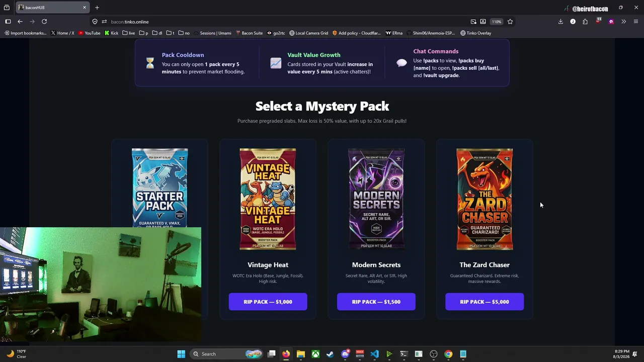Open the YouTube bookmark
The width and height of the screenshot is (644, 362).
coord(90,33)
